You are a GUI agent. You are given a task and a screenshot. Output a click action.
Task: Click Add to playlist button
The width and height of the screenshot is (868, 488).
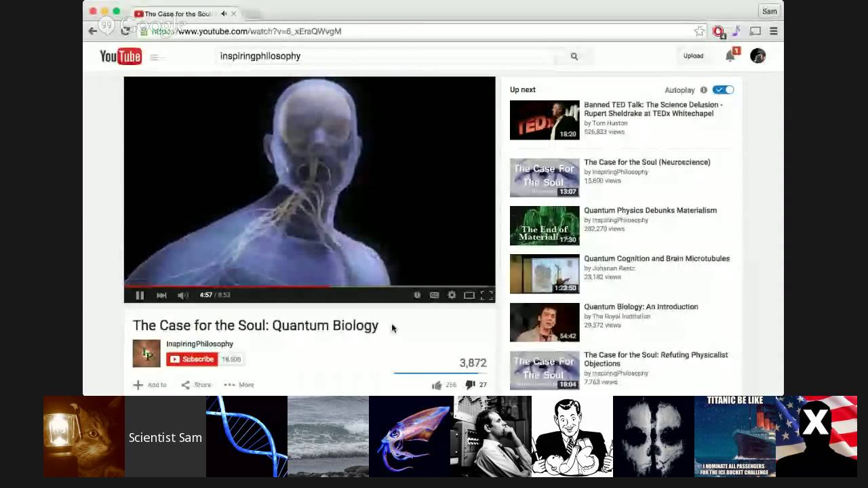point(150,385)
